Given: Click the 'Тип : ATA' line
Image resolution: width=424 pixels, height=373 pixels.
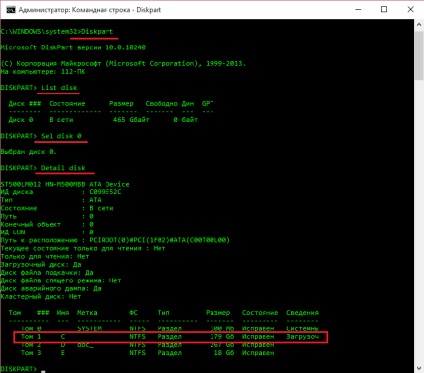Looking at the screenshot, I should click(51, 200).
